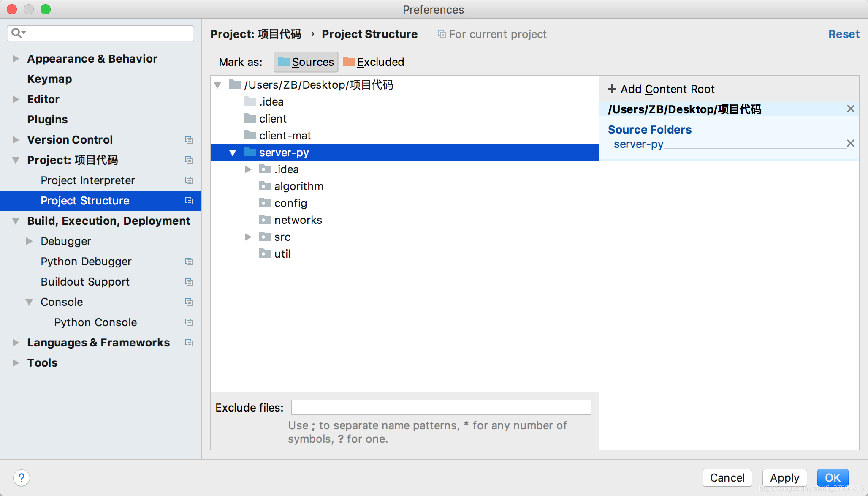Click the Reset link
The width and height of the screenshot is (868, 496).
844,34
